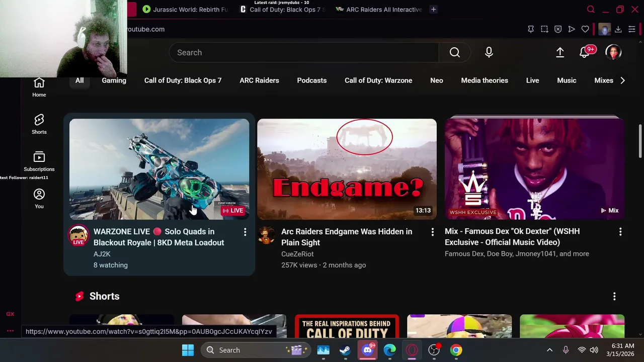644x362 pixels.
Task: Start voice search with microphone icon
Action: [x=489, y=52]
